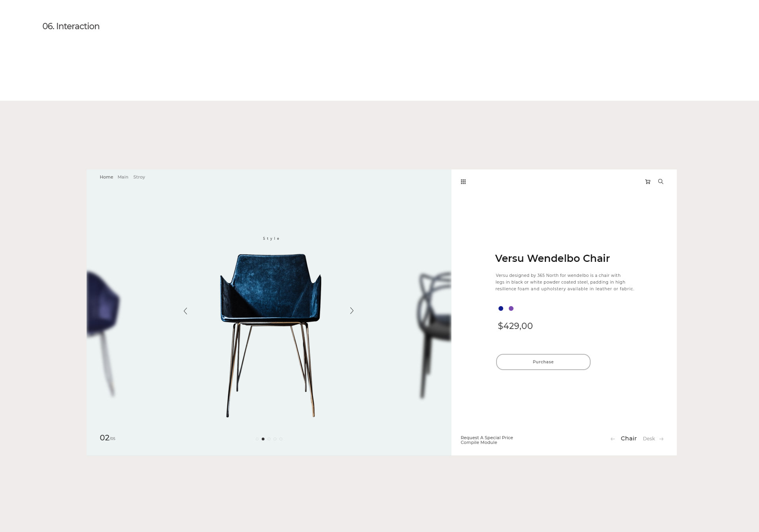Image resolution: width=759 pixels, height=532 pixels.
Task: Click the Compile Module link
Action: click(x=479, y=442)
